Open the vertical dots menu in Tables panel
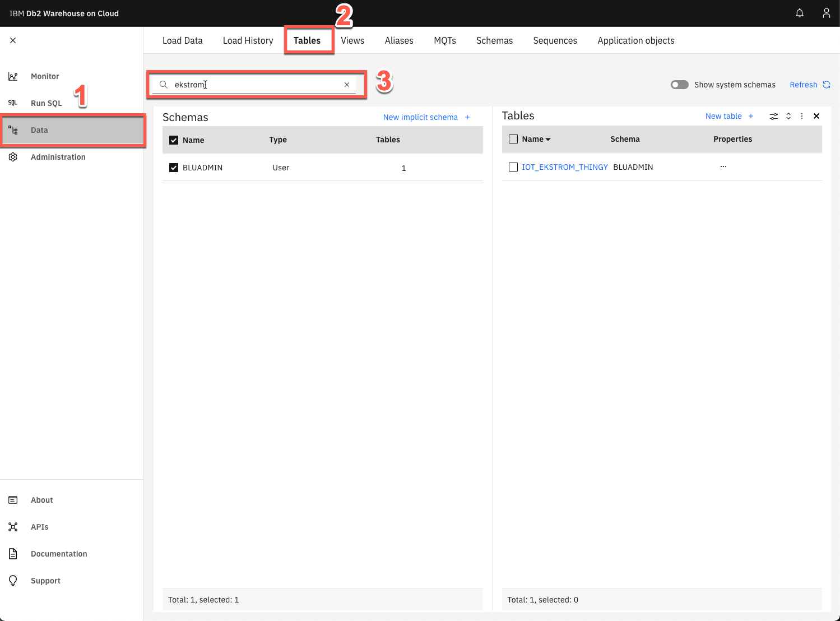The height and width of the screenshot is (621, 840). coord(802,116)
